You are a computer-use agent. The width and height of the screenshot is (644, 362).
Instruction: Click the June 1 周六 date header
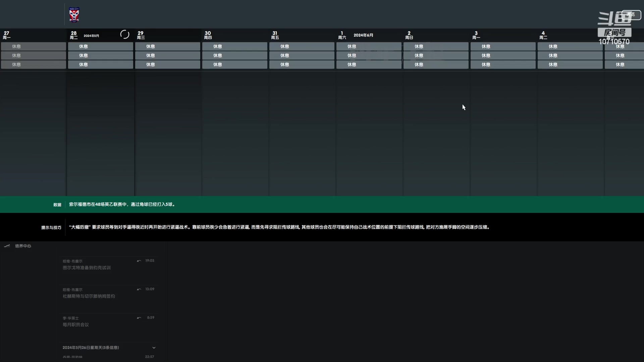click(342, 35)
